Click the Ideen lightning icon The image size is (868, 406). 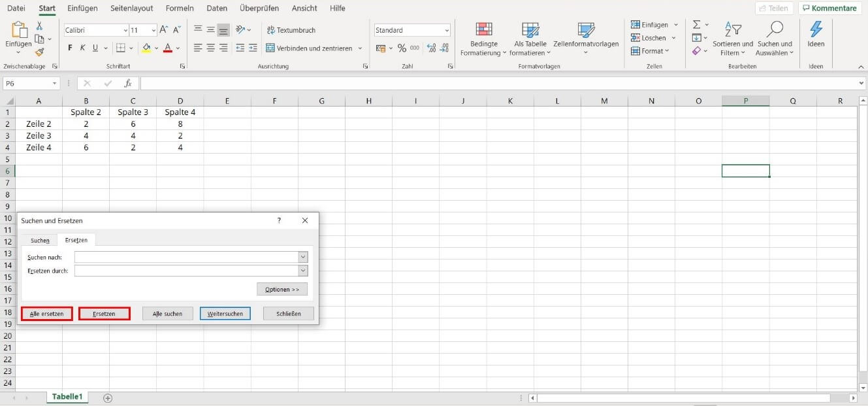pyautogui.click(x=816, y=30)
